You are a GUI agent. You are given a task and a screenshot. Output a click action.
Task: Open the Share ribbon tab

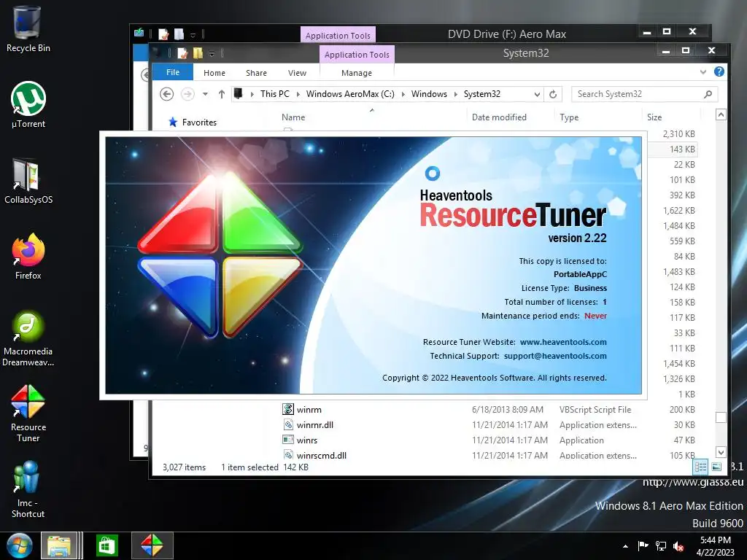(256, 73)
